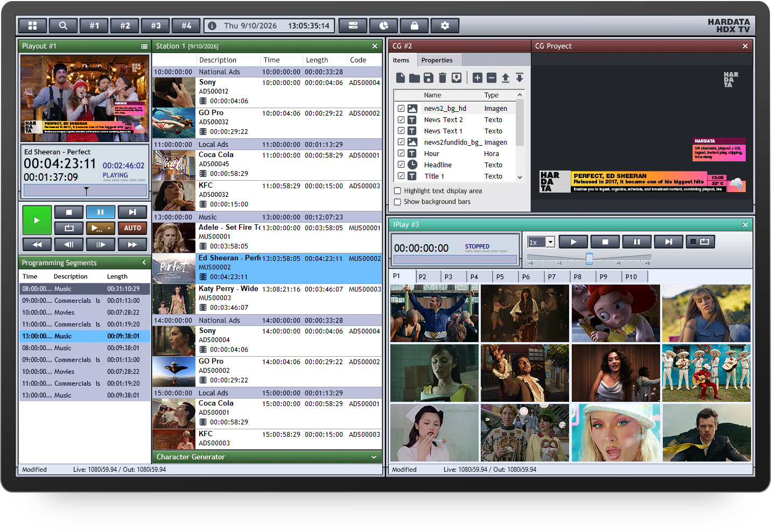This screenshot has height=532, width=771.
Task: Pause Playout #1 with the blue pause button
Action: click(101, 212)
